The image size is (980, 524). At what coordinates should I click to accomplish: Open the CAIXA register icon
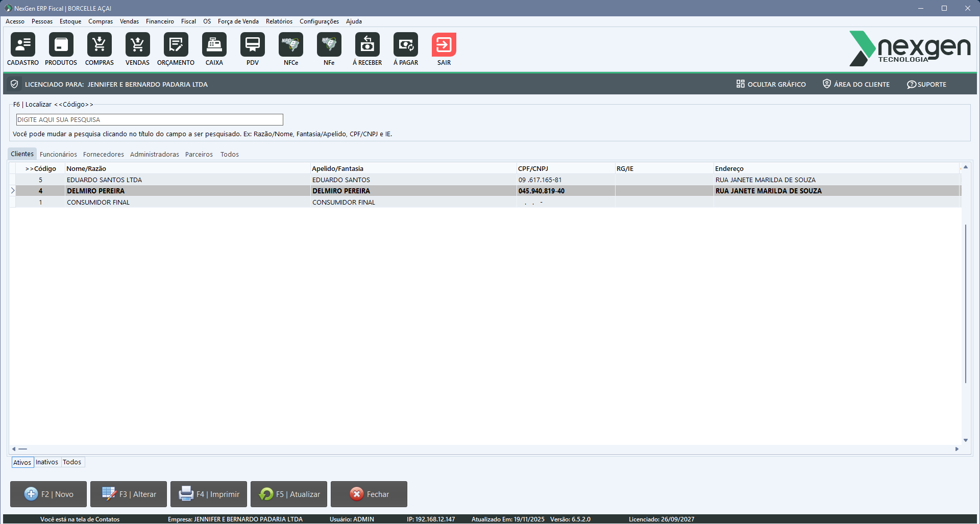tap(214, 45)
